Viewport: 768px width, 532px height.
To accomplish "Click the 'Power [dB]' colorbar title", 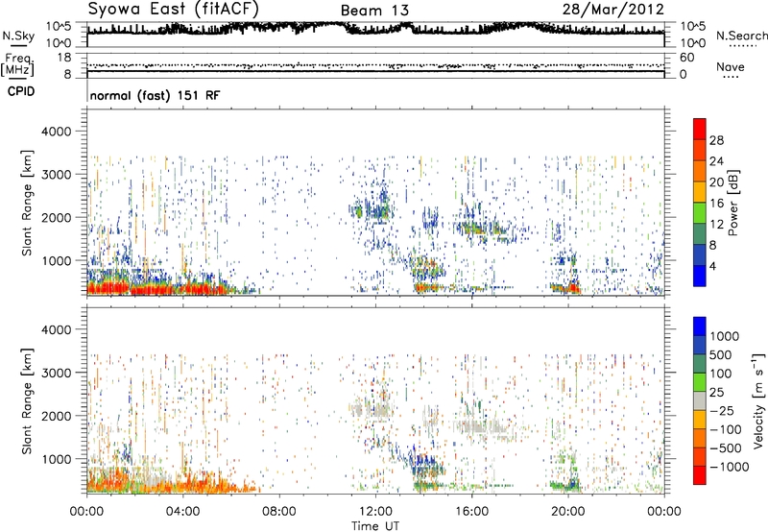I will (733, 203).
